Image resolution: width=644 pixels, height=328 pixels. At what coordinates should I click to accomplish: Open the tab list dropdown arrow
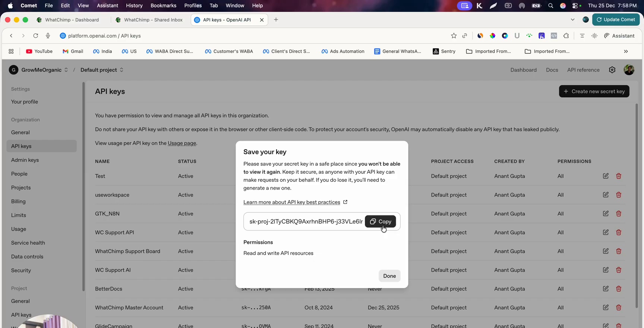pyautogui.click(x=572, y=20)
